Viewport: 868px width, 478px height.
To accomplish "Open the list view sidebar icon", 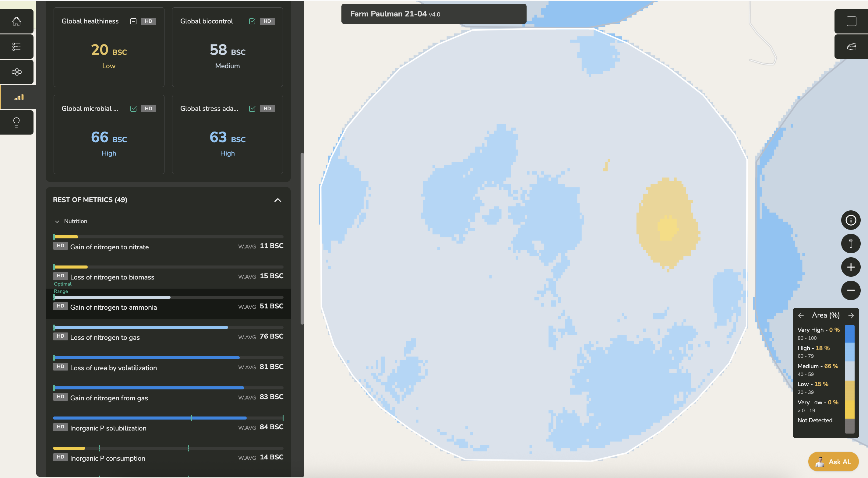I will [16, 47].
